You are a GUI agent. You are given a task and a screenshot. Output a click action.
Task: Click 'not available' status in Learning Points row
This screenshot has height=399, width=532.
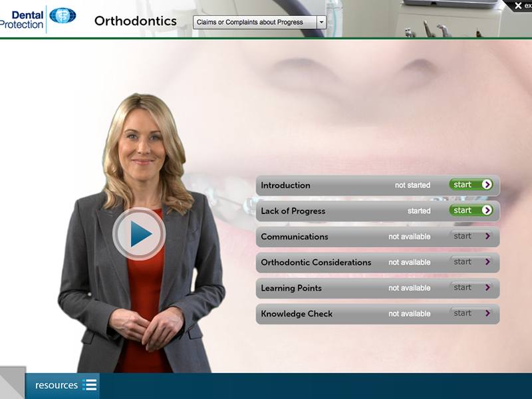tap(410, 289)
